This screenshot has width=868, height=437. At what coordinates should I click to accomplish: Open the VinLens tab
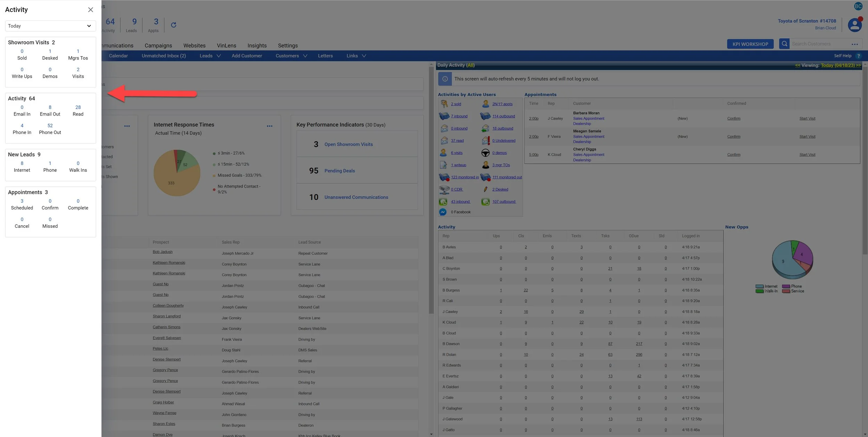coord(226,45)
